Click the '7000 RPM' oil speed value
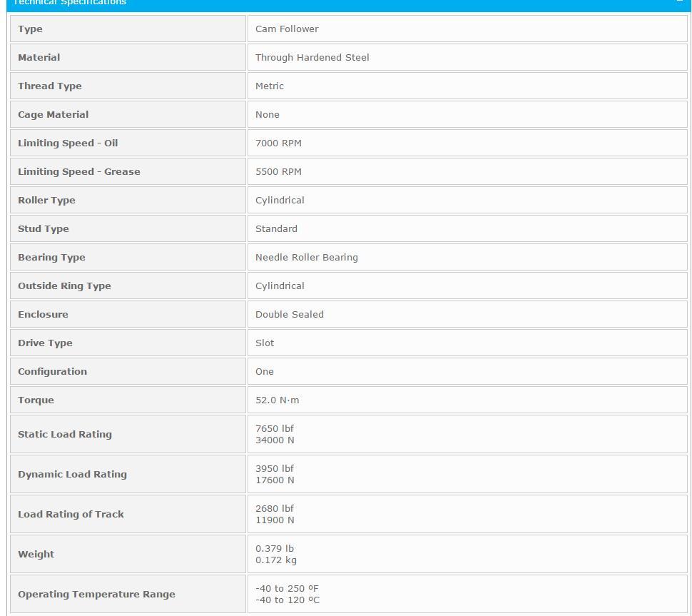Viewport: 692px width, 616px height. pos(278,143)
